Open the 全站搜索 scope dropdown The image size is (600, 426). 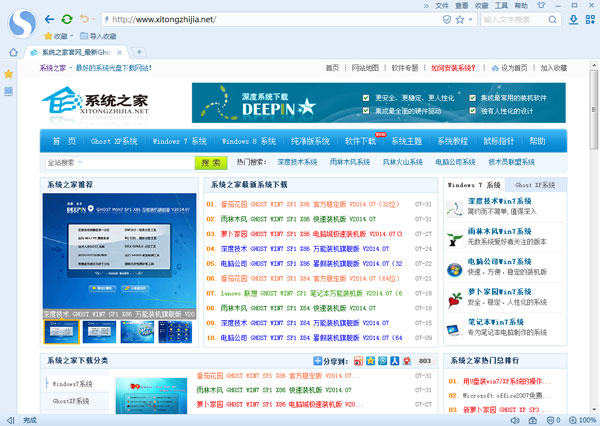click(65, 163)
